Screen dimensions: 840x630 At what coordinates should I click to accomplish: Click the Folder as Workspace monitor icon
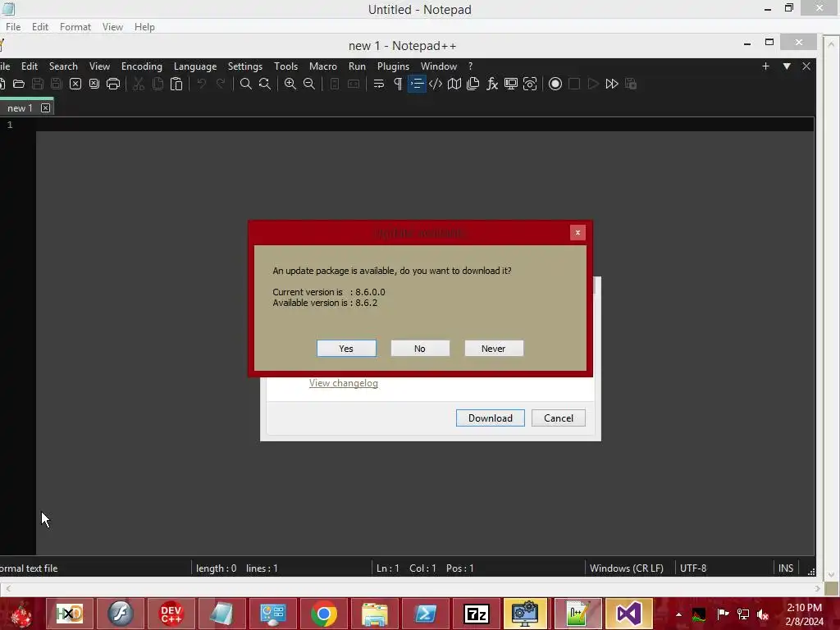[x=511, y=84]
